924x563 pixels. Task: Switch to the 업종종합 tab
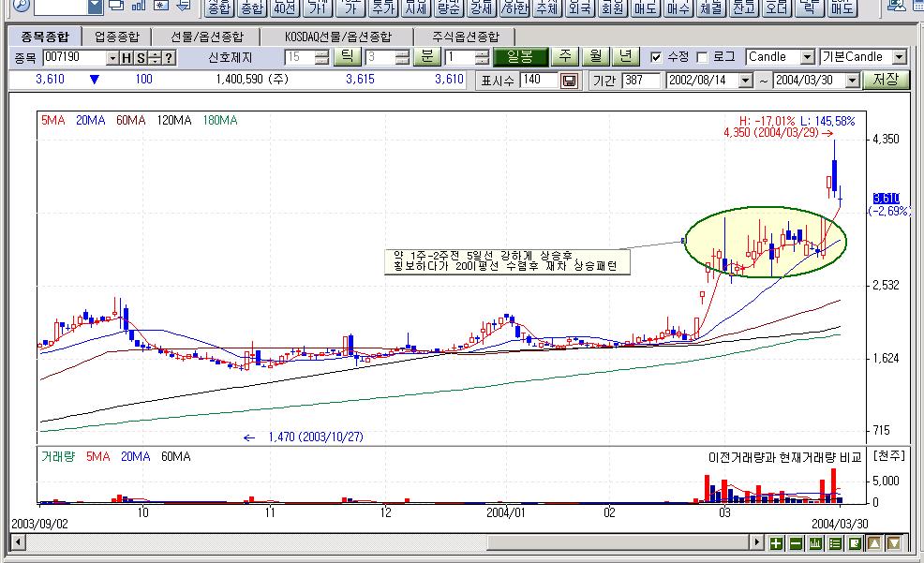tap(117, 37)
